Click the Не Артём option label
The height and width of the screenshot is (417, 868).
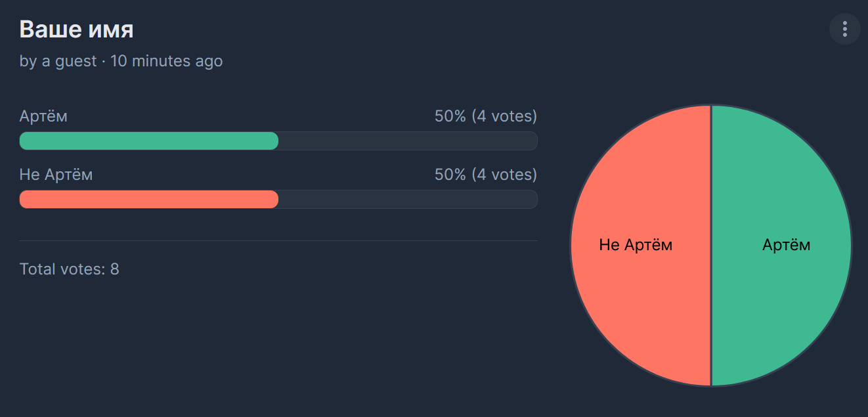56,175
